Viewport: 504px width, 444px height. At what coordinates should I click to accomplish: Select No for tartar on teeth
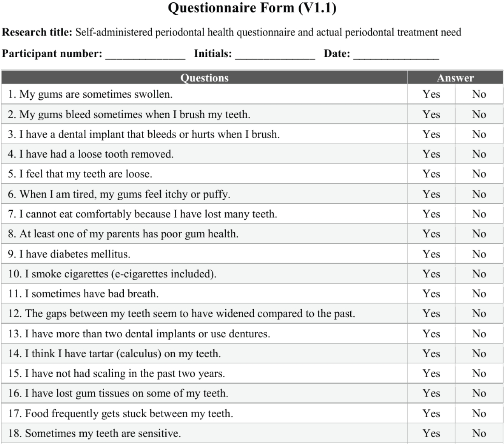pyautogui.click(x=479, y=354)
